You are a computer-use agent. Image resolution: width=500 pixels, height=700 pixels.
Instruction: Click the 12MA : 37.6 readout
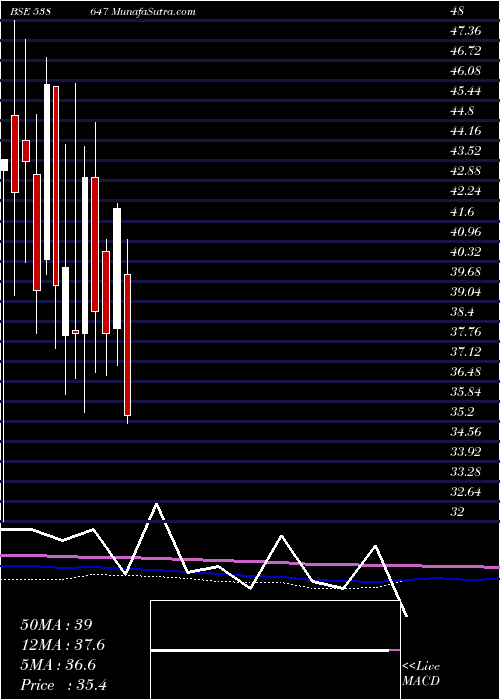coord(62,645)
